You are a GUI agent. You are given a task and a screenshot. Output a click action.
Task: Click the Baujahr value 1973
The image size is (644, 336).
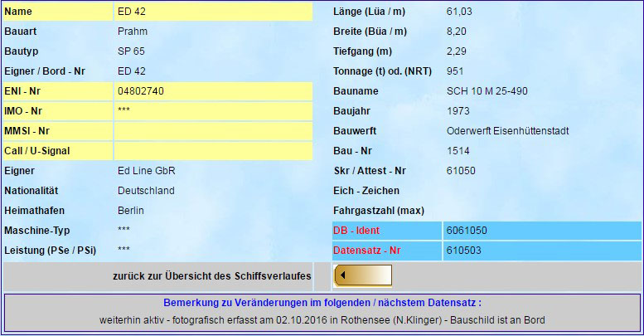(458, 111)
